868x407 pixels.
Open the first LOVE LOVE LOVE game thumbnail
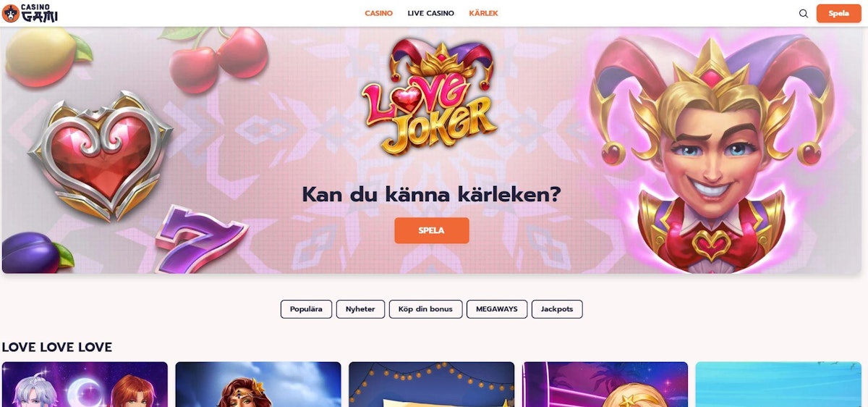(85, 385)
